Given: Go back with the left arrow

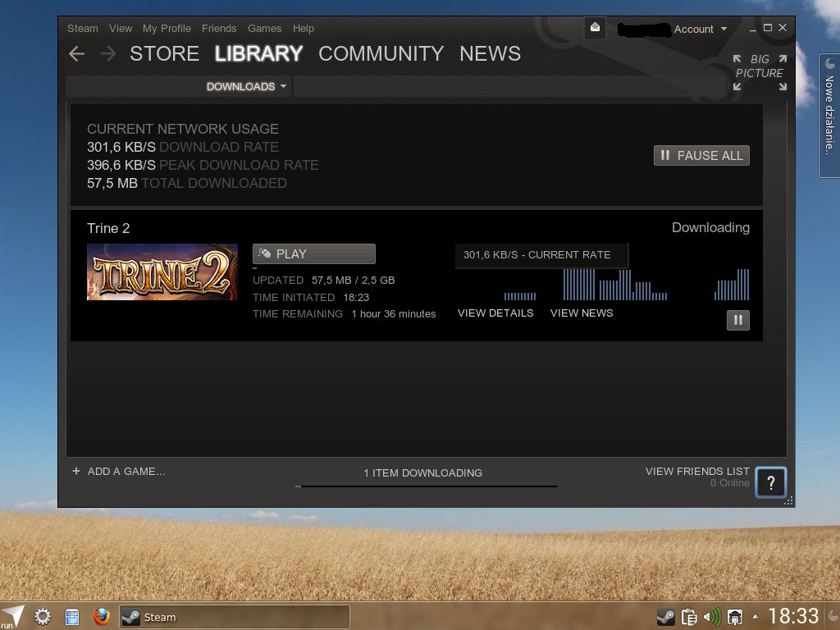Looking at the screenshot, I should 76,53.
